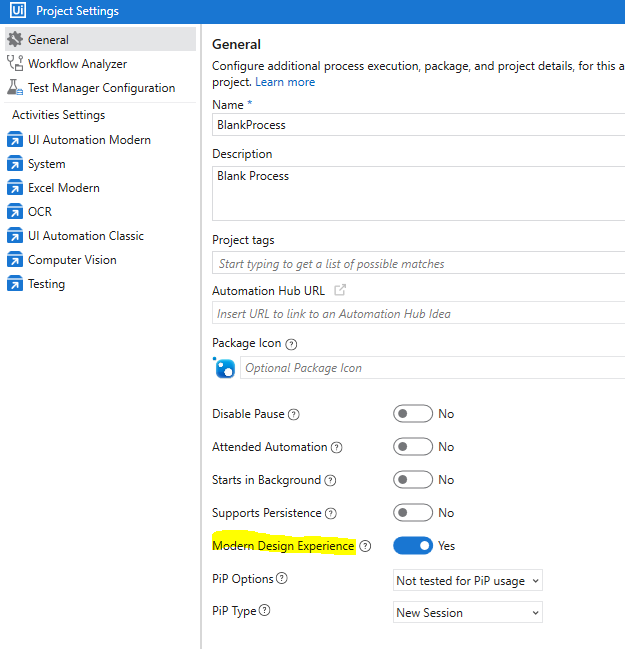Click the Starts in Background help icon

point(330,481)
